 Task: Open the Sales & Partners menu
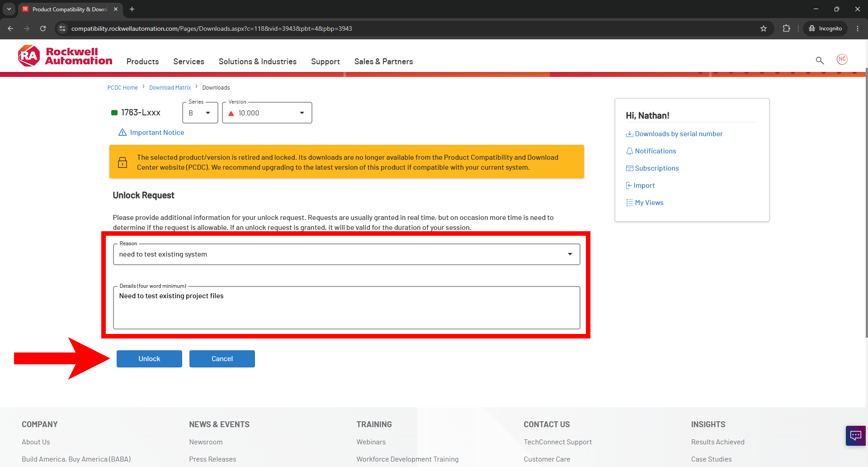coord(384,62)
